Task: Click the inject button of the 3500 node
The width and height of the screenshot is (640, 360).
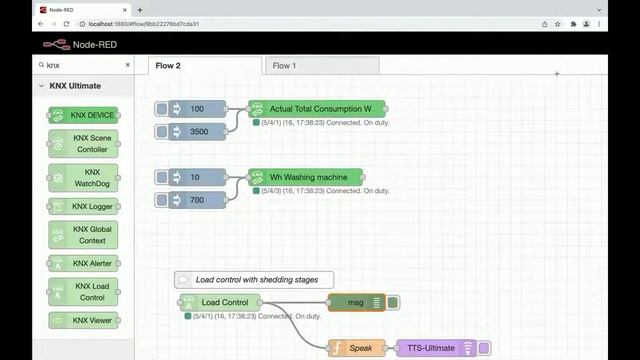Action: tap(162, 132)
